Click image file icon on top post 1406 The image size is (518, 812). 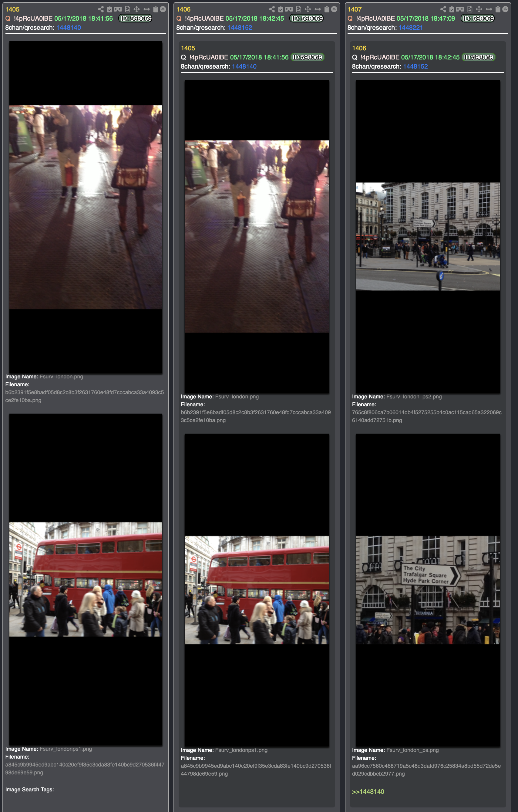coord(299,9)
